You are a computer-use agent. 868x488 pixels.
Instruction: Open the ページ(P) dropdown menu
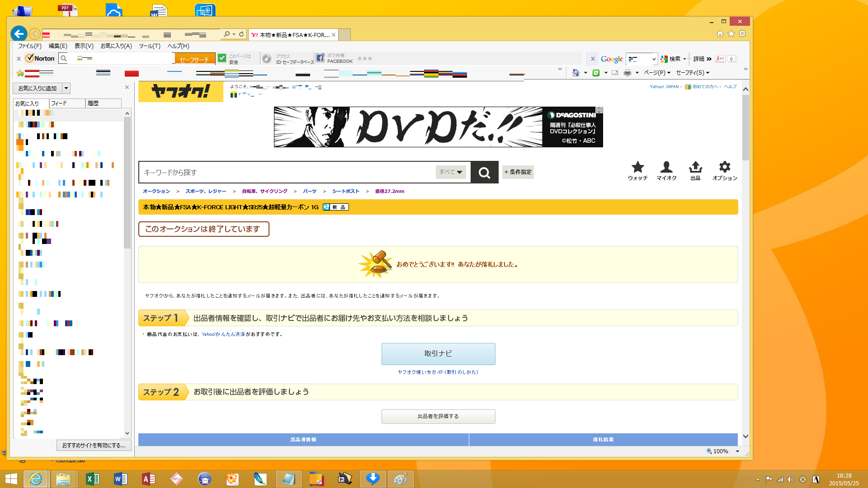(x=657, y=73)
